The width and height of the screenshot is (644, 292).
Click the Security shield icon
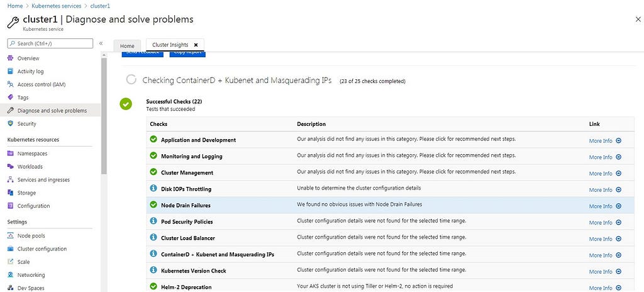(11, 123)
